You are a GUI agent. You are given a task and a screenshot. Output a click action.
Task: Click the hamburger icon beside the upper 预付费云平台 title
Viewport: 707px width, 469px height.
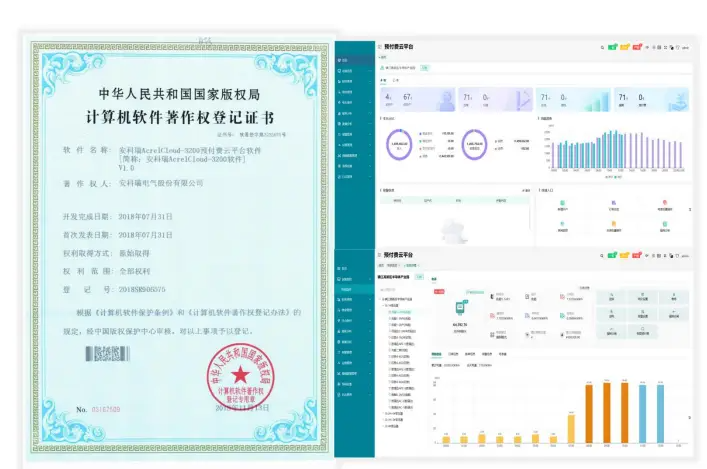point(380,47)
